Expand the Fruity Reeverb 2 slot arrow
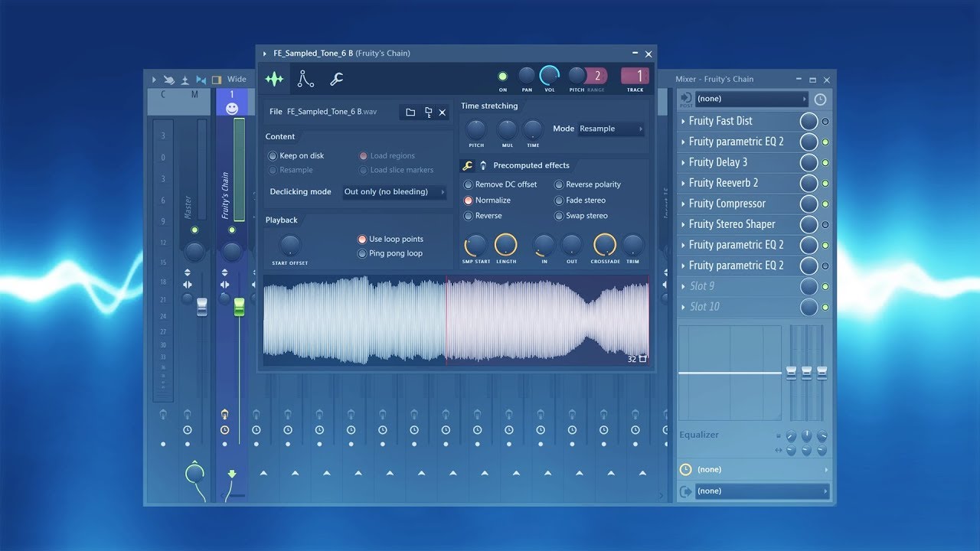The width and height of the screenshot is (980, 551). [683, 183]
